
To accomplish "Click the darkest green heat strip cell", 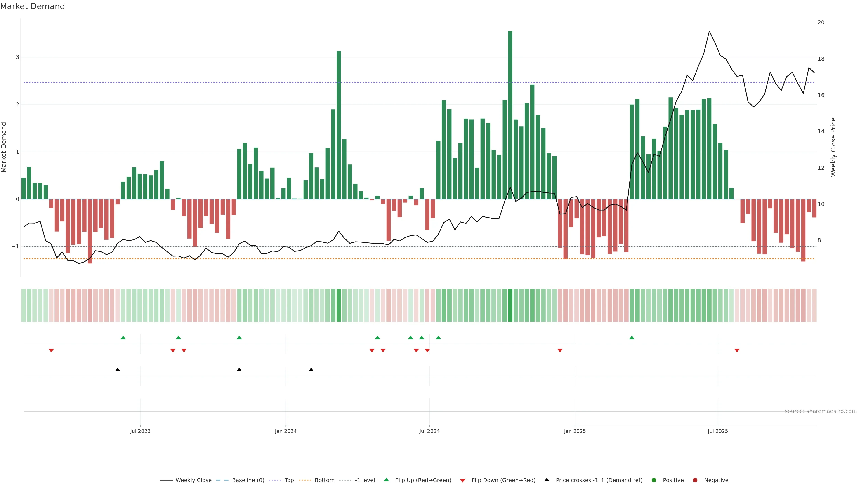I will 510,305.
